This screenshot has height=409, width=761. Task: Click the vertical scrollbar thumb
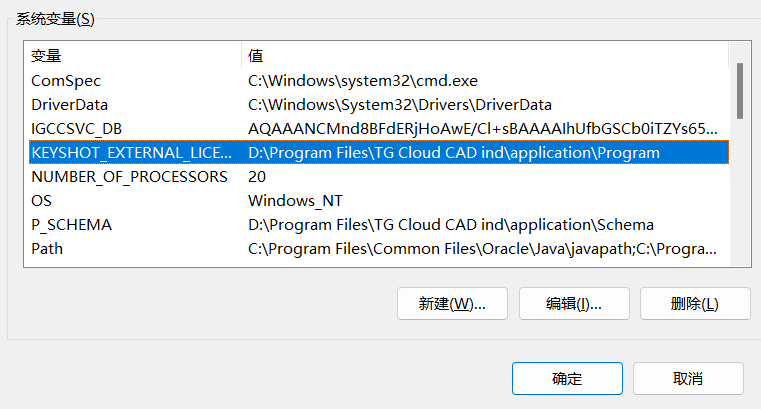pyautogui.click(x=740, y=91)
